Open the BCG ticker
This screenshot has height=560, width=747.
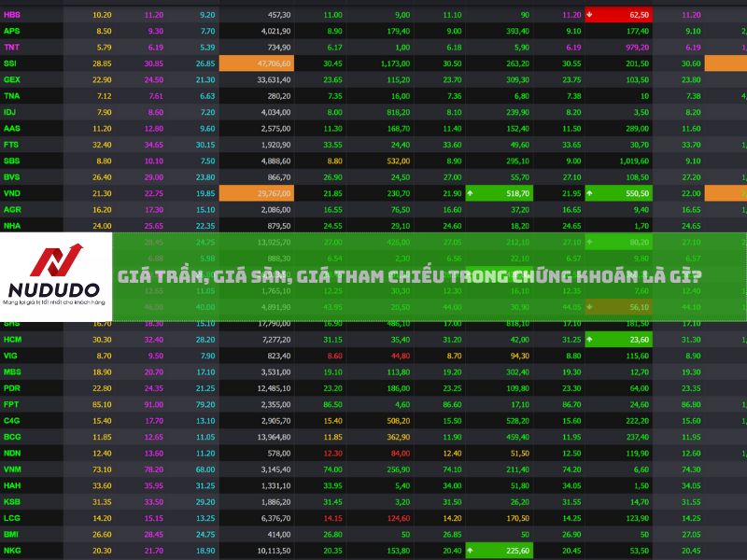pyautogui.click(x=12, y=437)
